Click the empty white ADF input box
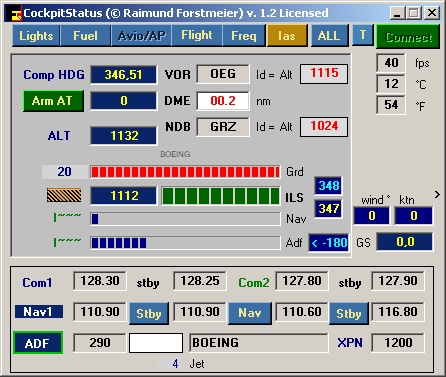446x377 pixels. coord(156,343)
